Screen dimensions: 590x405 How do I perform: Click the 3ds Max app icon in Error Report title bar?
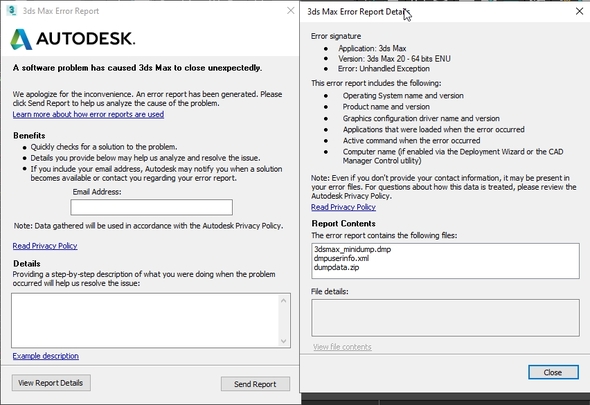pyautogui.click(x=12, y=10)
